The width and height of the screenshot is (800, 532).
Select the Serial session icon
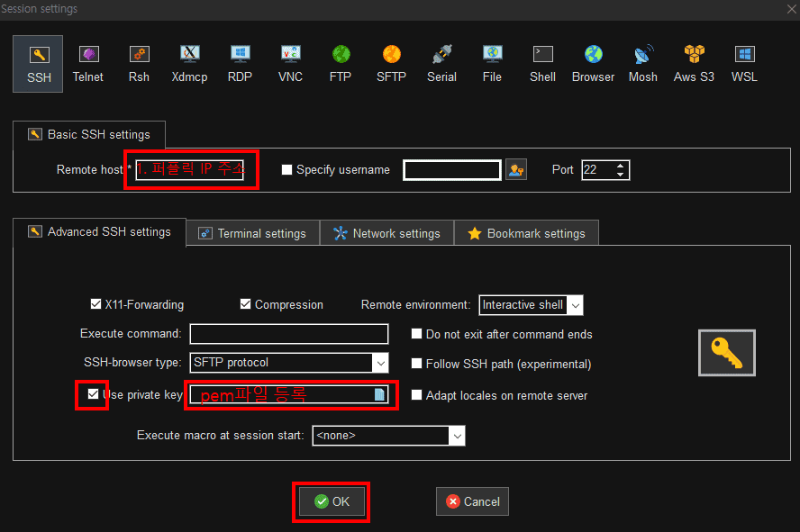441,64
